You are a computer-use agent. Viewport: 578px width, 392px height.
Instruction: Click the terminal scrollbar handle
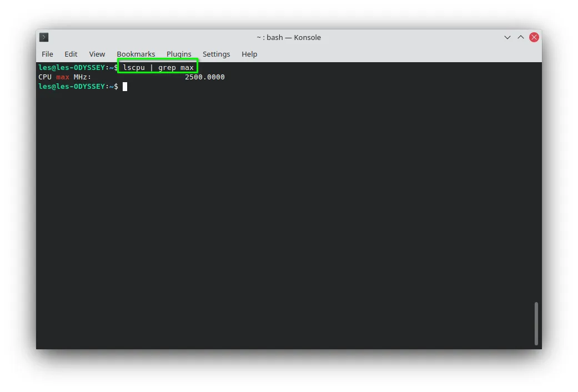coord(536,323)
